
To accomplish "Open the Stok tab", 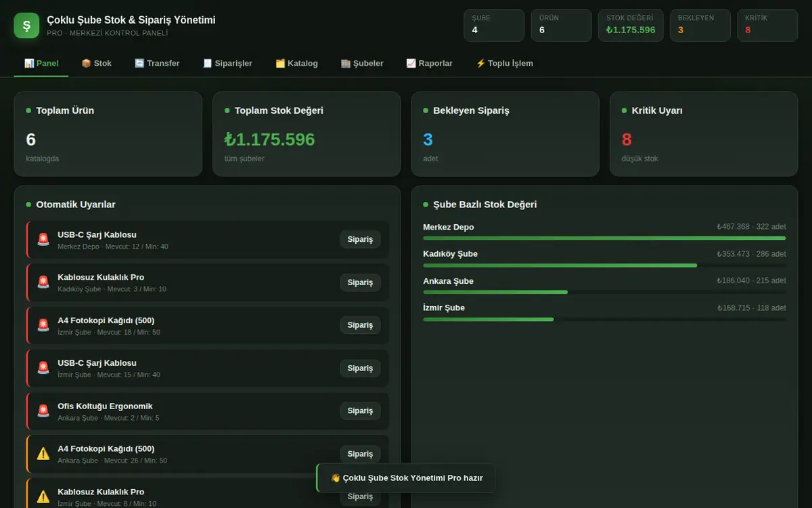I will coord(96,63).
